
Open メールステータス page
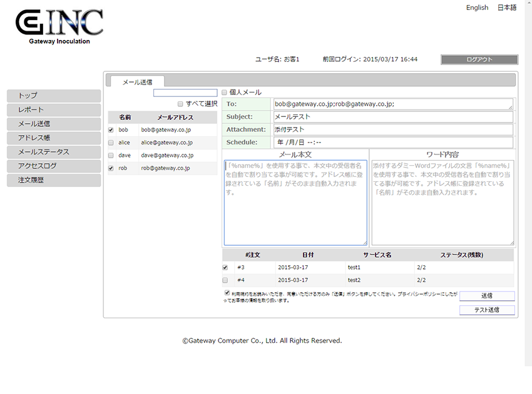point(54,152)
